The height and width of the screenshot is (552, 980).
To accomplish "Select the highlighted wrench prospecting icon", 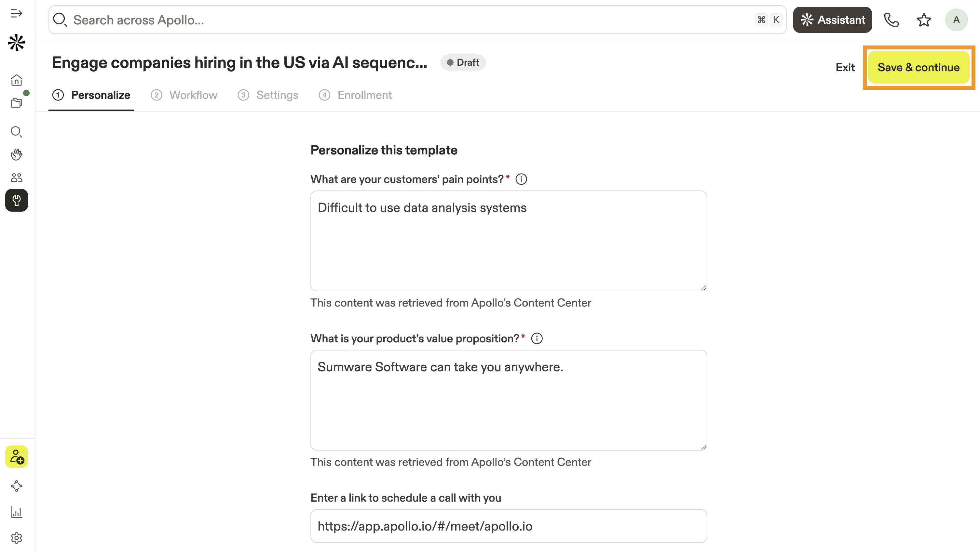I will pos(16,200).
